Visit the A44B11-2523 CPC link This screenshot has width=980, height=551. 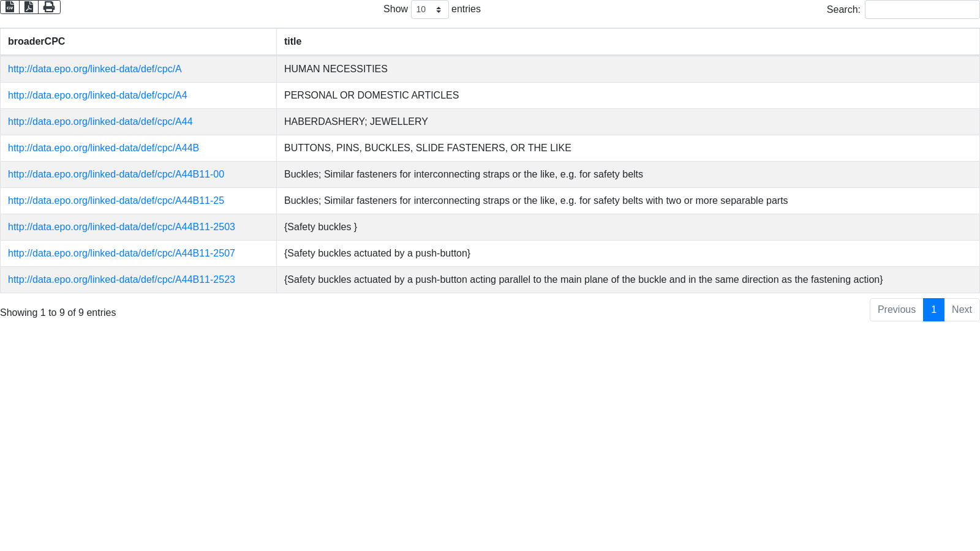(121, 280)
